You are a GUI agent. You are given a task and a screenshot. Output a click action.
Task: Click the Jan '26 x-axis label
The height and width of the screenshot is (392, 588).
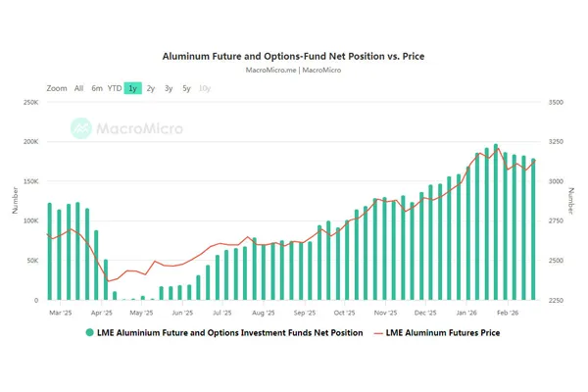pyautogui.click(x=466, y=312)
